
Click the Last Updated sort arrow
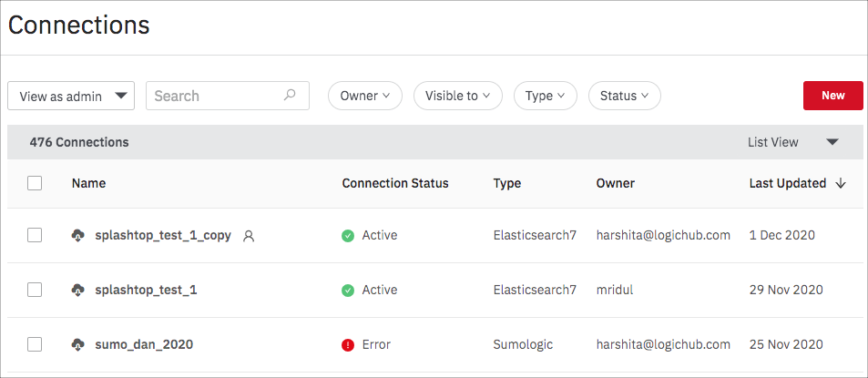tap(841, 184)
